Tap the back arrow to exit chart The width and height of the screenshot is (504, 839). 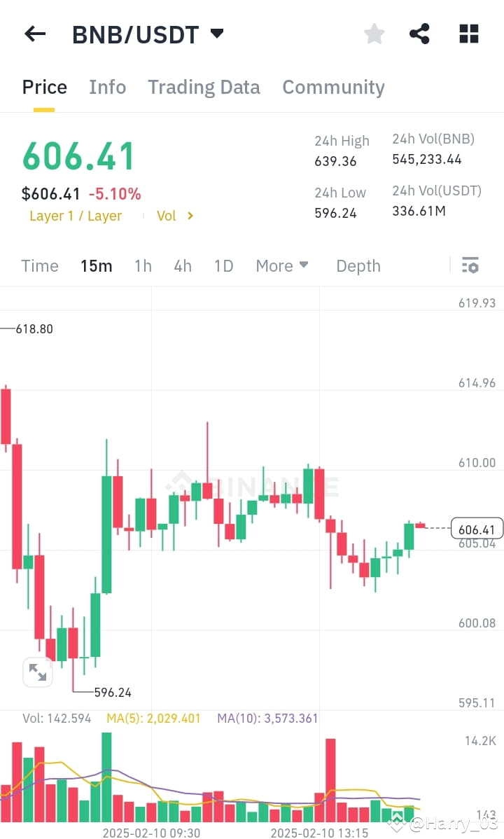tap(35, 33)
